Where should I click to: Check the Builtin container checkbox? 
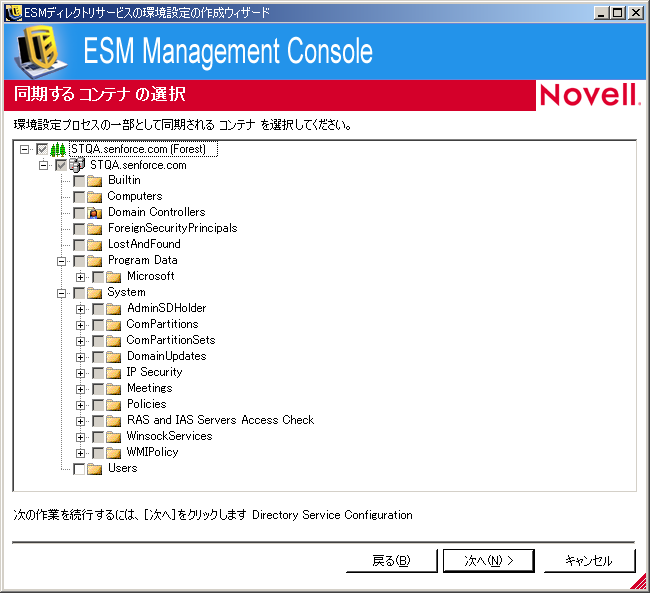[x=79, y=181]
